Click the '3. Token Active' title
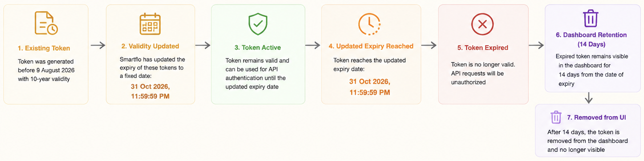Viewport: 644px width, 161px height. [x=257, y=48]
